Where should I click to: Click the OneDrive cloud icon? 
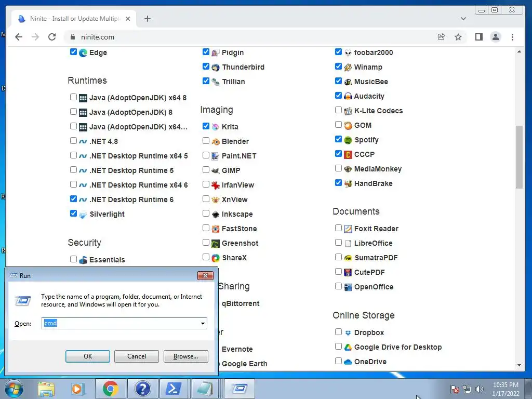coord(348,362)
